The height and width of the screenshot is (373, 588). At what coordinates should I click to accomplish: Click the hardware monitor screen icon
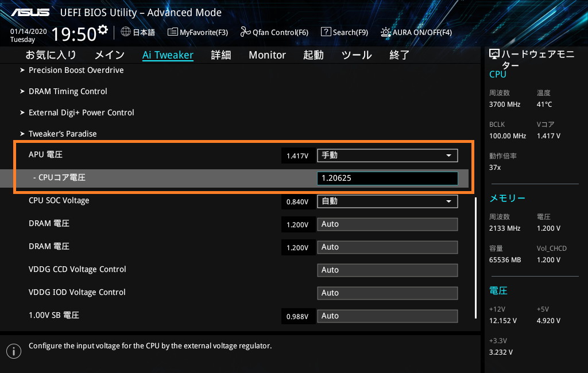(x=494, y=55)
